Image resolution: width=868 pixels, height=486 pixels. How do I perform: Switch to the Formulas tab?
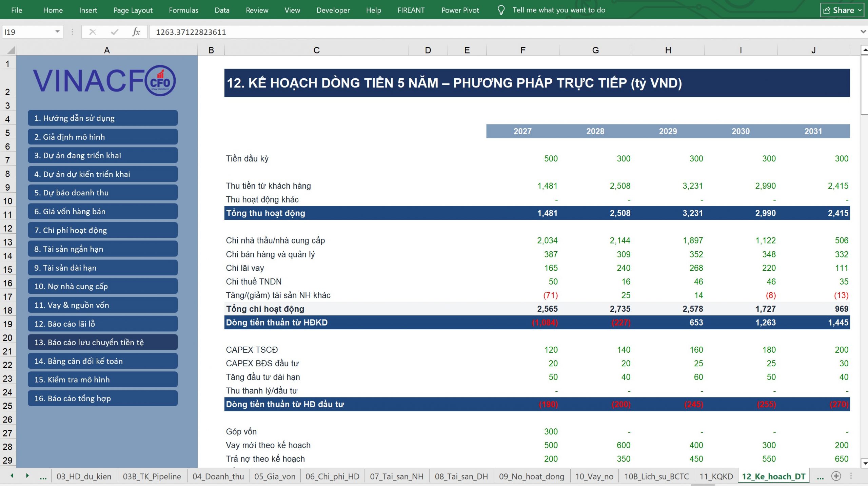[x=183, y=10]
